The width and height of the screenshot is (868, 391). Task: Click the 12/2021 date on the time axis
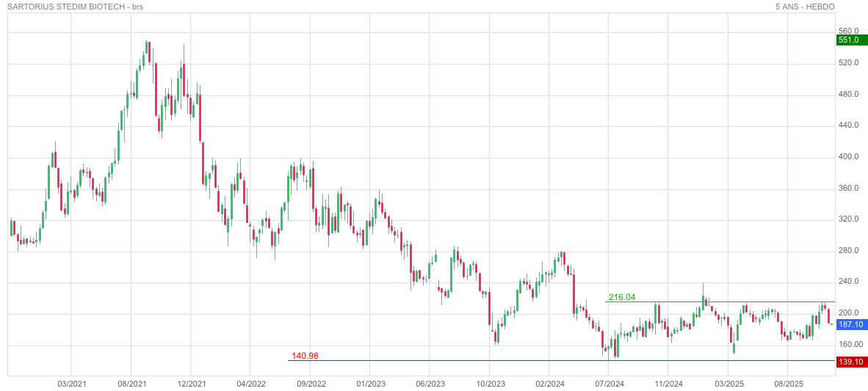click(x=191, y=384)
